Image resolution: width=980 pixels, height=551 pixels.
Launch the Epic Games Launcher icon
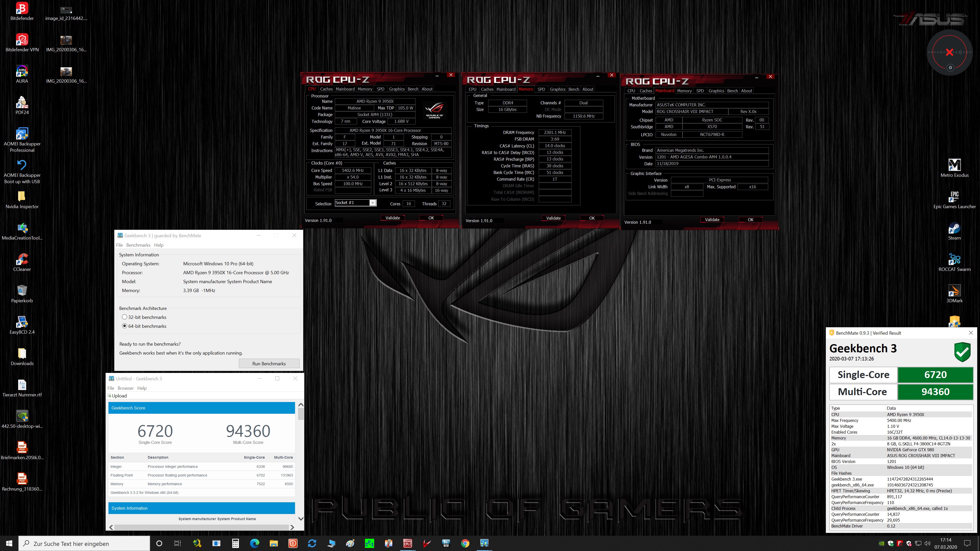[x=954, y=197]
